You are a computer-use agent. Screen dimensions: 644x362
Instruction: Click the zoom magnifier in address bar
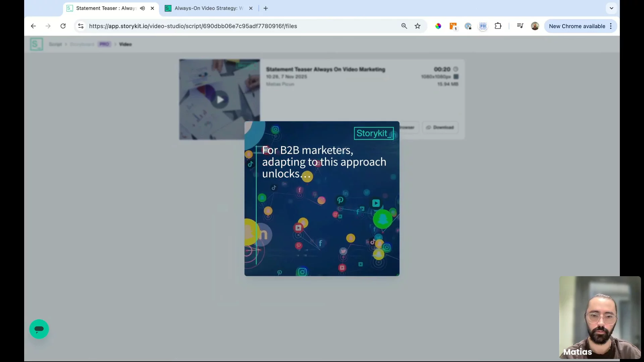tap(404, 26)
